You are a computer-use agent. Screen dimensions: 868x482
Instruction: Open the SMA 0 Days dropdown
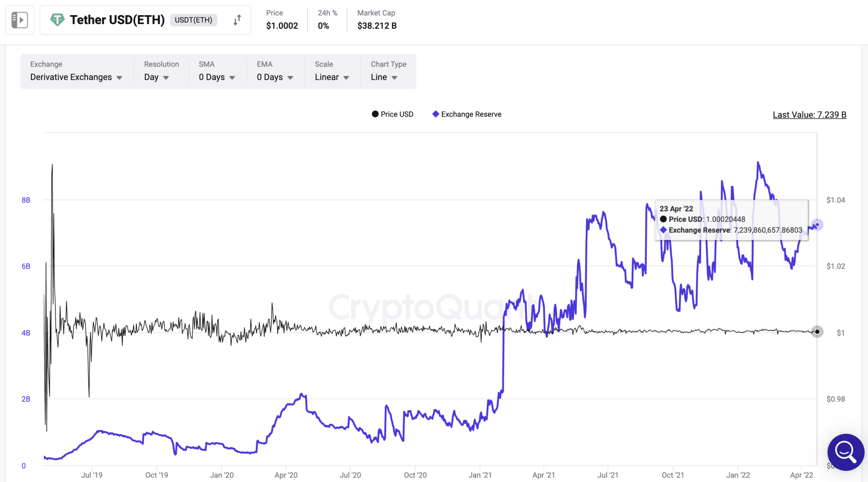click(217, 77)
